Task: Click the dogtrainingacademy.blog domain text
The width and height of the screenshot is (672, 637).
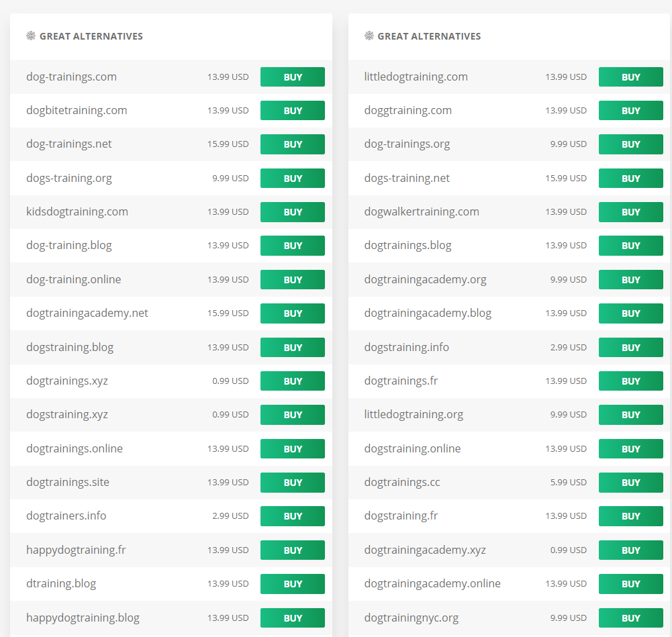Action: 428,313
